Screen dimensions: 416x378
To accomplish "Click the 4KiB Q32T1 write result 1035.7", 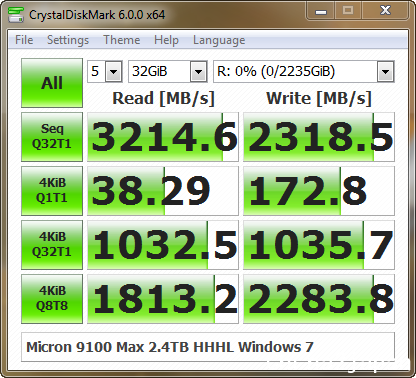I will 319,245.
